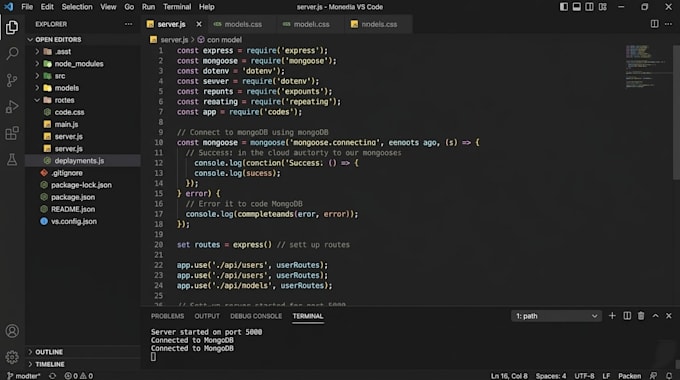Open the Edit menu
The height and width of the screenshot is (380, 680).
coord(47,7)
